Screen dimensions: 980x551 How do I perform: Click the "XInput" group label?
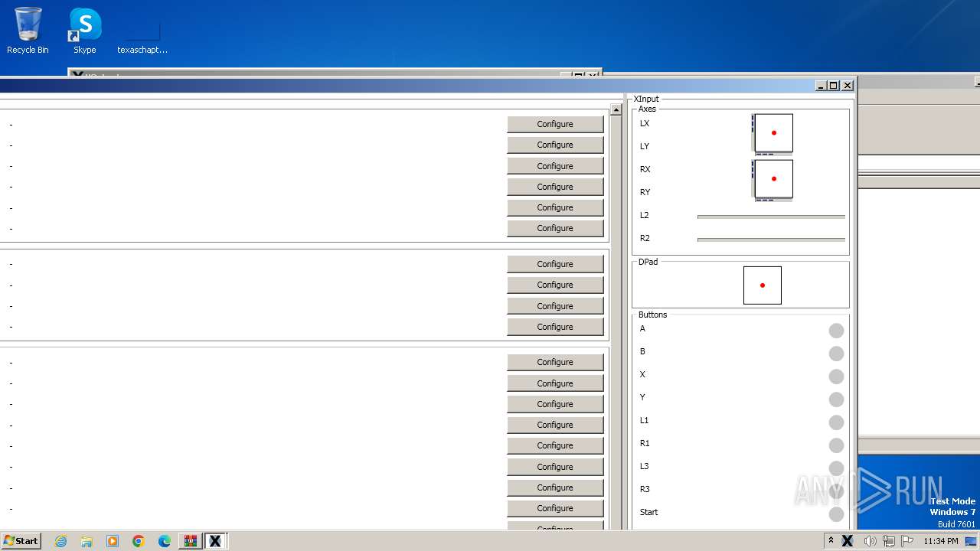coord(646,99)
